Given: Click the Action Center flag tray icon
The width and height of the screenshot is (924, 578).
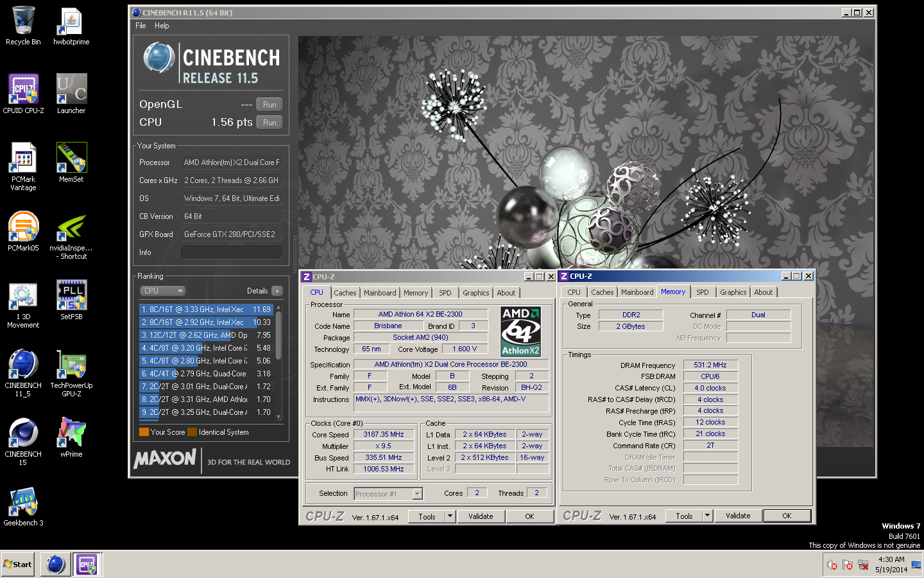Looking at the screenshot, I should pos(848,565).
